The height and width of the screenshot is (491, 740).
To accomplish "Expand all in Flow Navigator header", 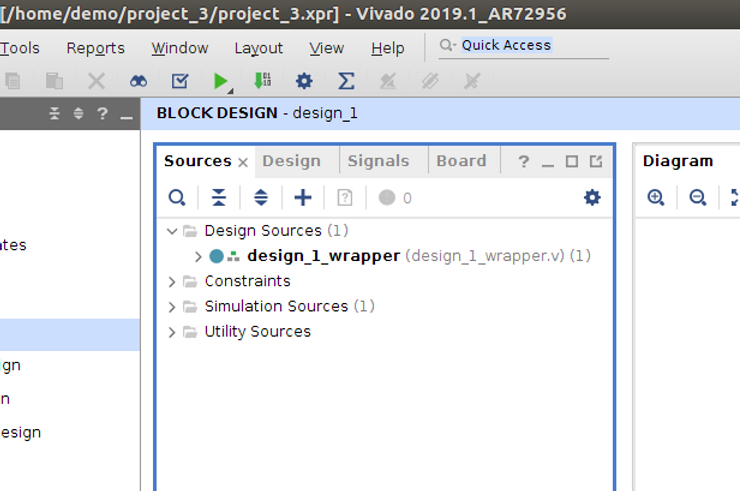I will (x=78, y=113).
